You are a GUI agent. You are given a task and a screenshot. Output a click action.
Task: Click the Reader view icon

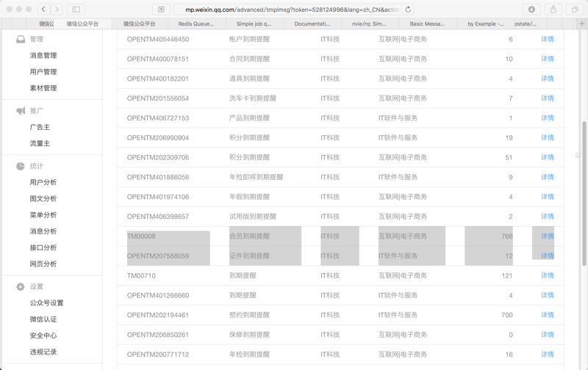tap(161, 10)
